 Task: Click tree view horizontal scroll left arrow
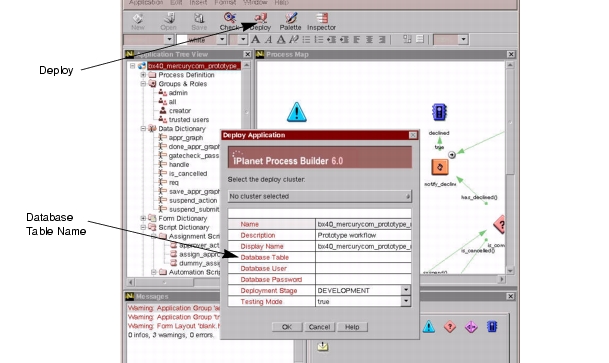pyautogui.click(x=130, y=282)
